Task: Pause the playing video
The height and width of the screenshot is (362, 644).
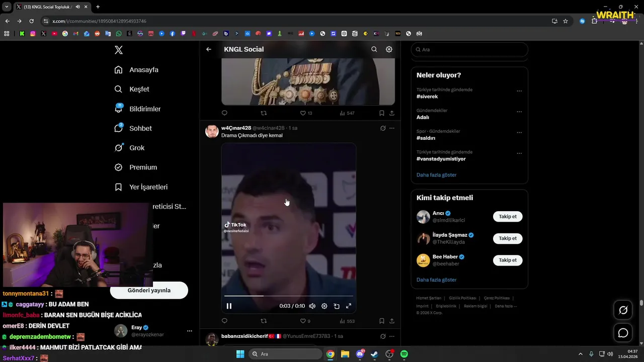Action: (x=229, y=306)
